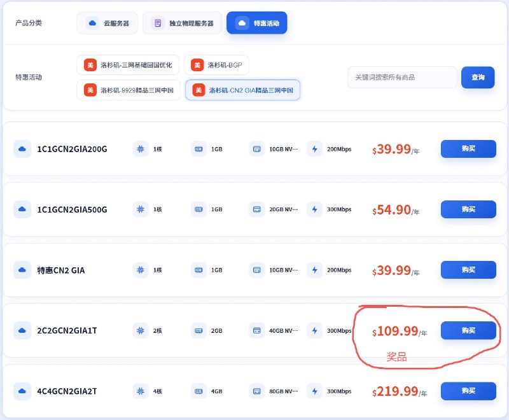Viewport: 509px width, 420px height.
Task: Click the "2核" CPU core count text
Action: click(x=157, y=331)
